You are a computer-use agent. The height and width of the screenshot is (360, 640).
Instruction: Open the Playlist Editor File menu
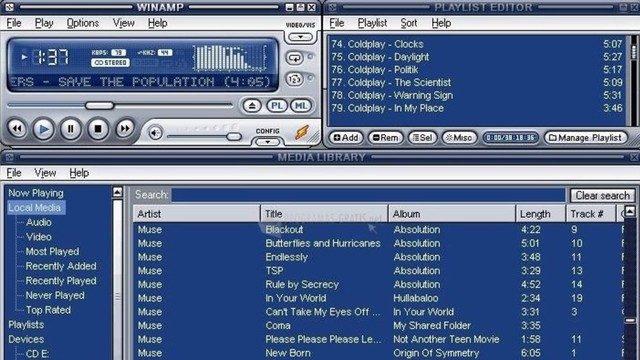[337, 23]
